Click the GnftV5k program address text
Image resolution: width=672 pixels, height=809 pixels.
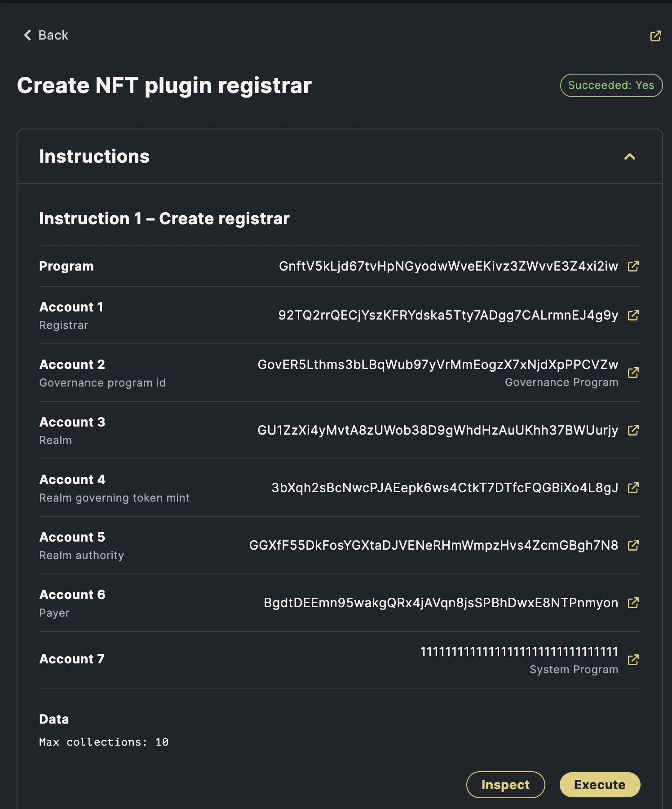coord(448,266)
